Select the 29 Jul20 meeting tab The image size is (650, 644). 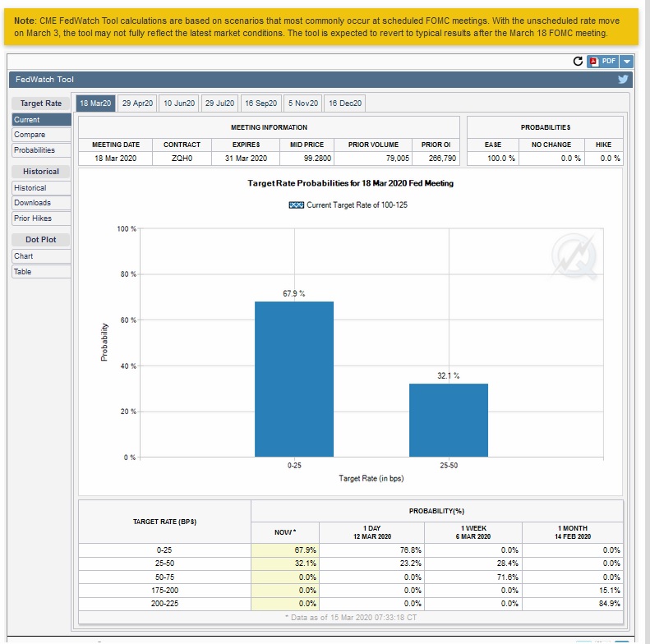219,103
